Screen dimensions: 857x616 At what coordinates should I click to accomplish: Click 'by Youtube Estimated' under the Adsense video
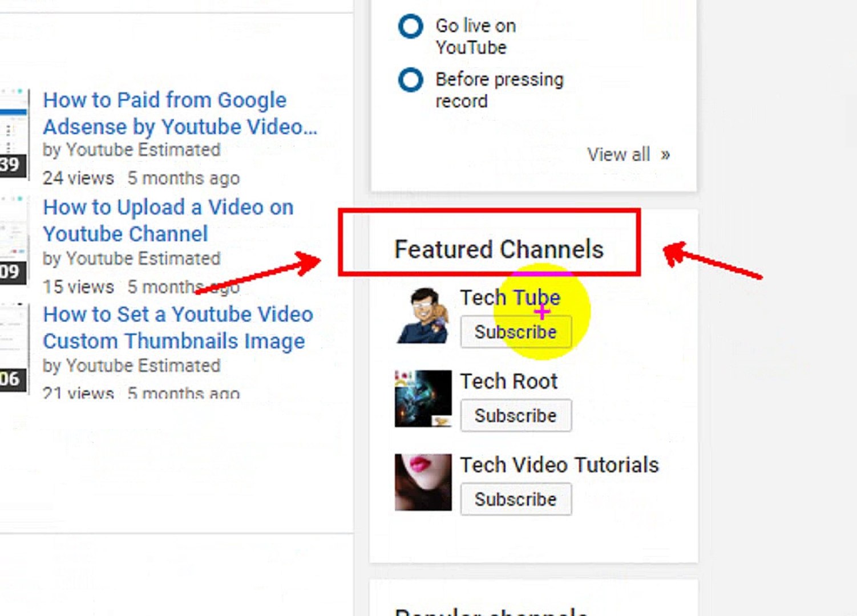(x=132, y=150)
